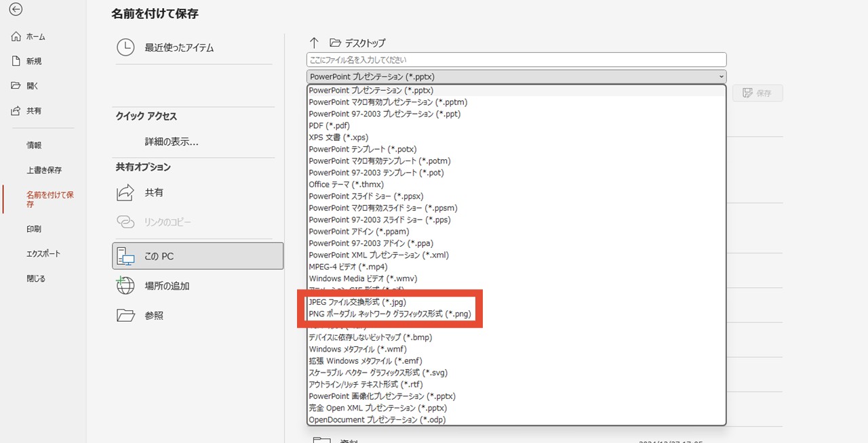Click 参照 to browse folders
Image resolution: width=868 pixels, height=443 pixels.
154,315
